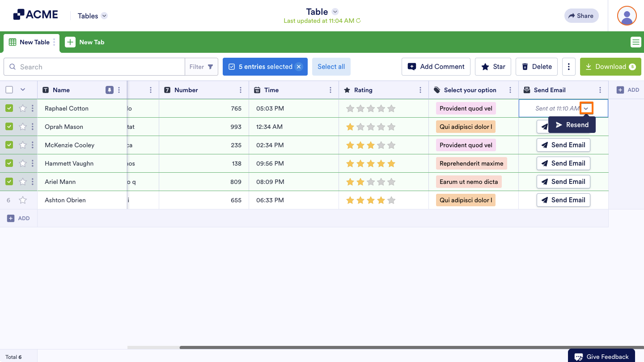Open row menu for Hammett Vaughn
The width and height of the screenshot is (644, 362).
(x=32, y=163)
